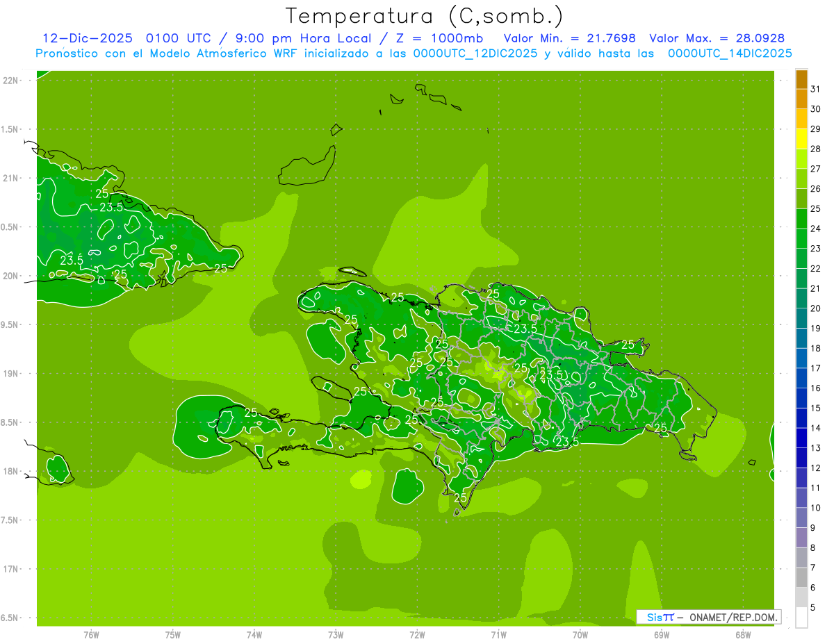
Task: Pick the dark blue swatch between 13 and 14
Action: [801, 438]
